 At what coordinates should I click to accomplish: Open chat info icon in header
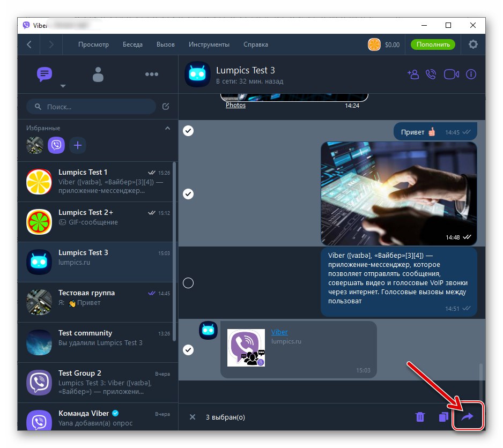[x=471, y=74]
